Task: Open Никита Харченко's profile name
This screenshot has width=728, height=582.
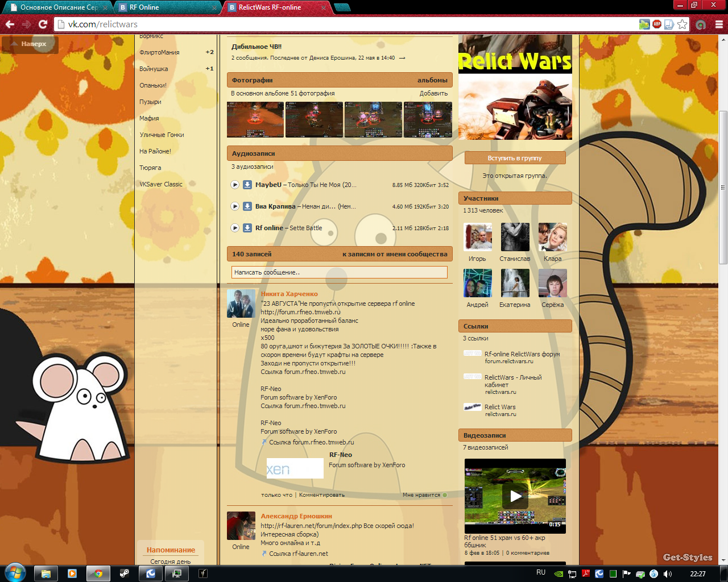Action: [289, 294]
